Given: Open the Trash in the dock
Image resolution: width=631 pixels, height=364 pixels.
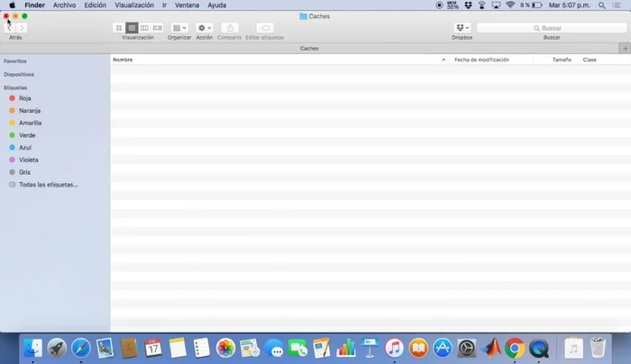Looking at the screenshot, I should [x=598, y=348].
